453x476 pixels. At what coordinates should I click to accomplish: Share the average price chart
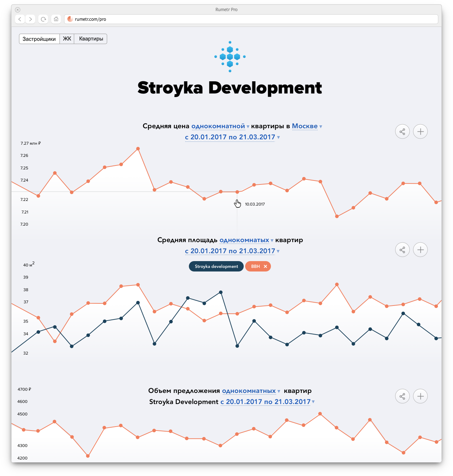(x=402, y=132)
